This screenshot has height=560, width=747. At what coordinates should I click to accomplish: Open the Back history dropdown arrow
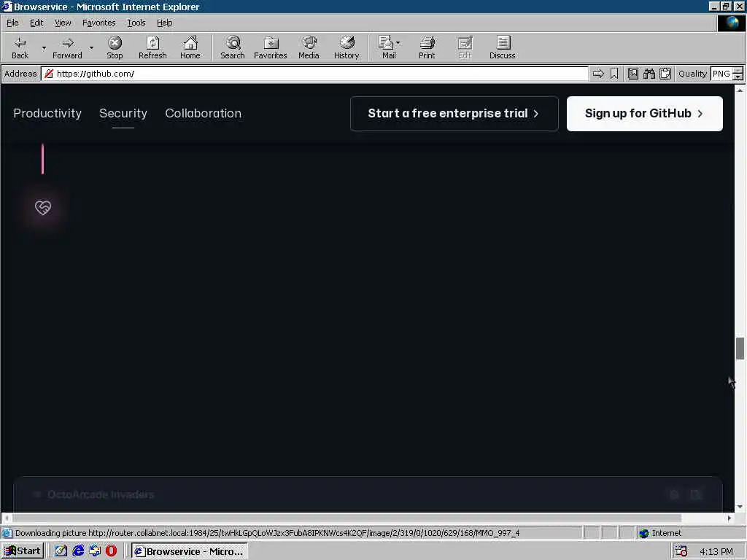pyautogui.click(x=44, y=47)
